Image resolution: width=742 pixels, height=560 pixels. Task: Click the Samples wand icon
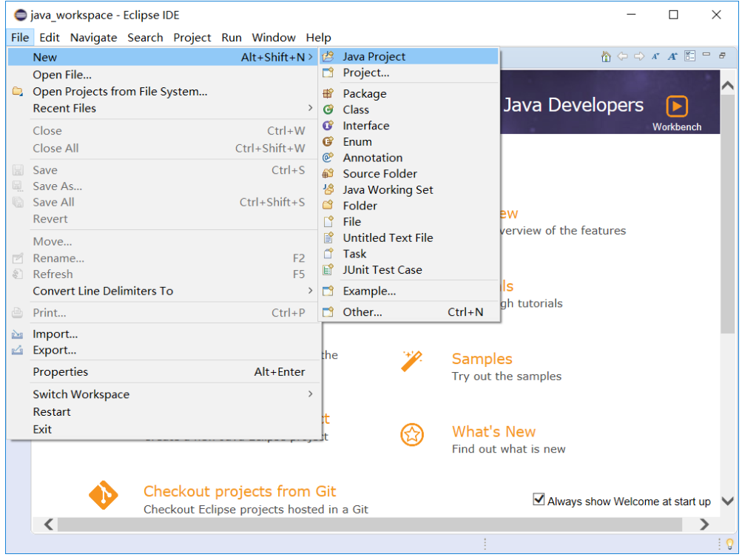(x=412, y=362)
